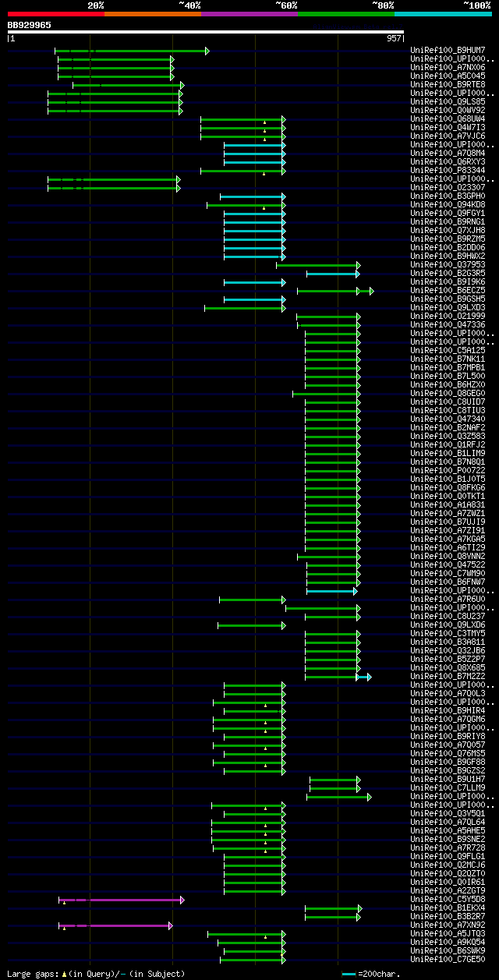Select the UniRef100_Q7XJH8 label
Viewport: 499px width, 980px height.
(x=448, y=231)
